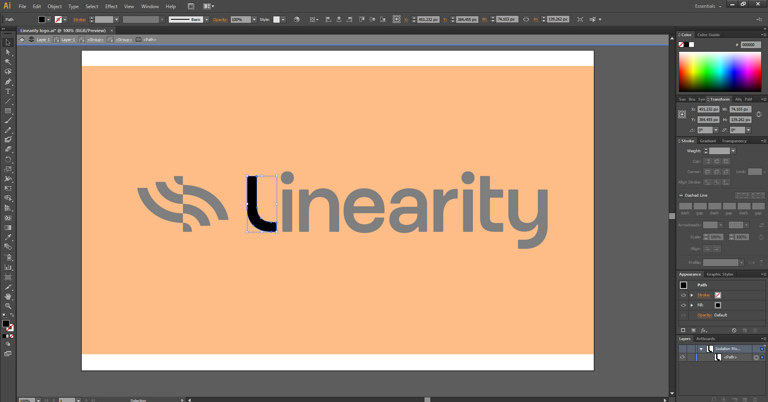Click Add New Effect fx icon
The height and width of the screenshot is (402, 768).
pos(704,331)
